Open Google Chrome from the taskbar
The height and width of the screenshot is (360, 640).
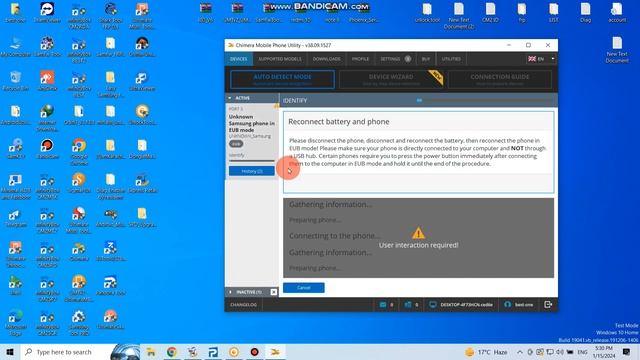click(x=171, y=352)
